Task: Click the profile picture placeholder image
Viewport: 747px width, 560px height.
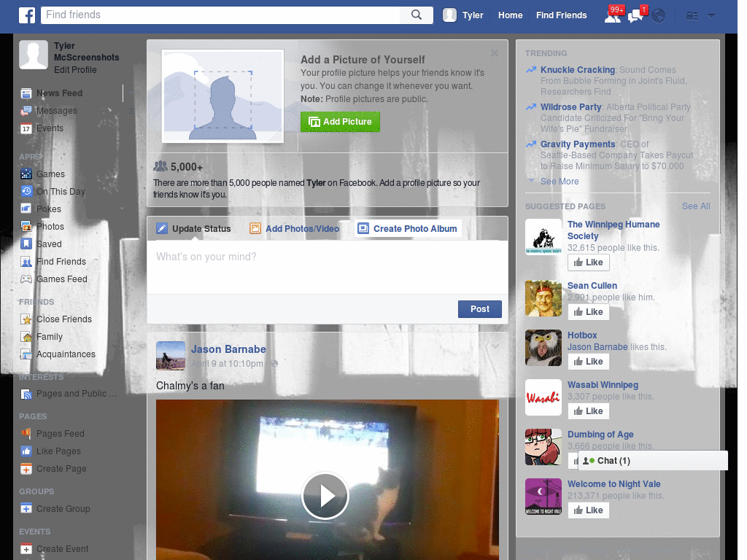Action: (x=222, y=96)
